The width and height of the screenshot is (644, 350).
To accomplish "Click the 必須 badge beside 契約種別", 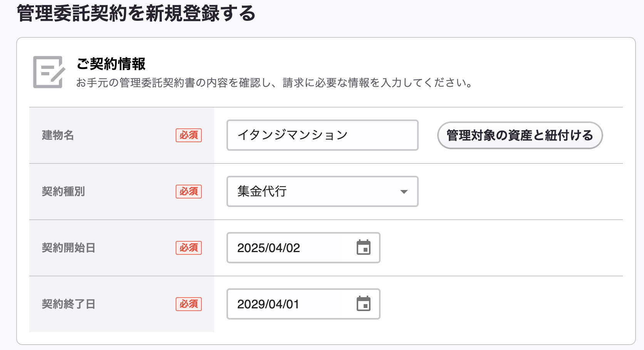I will coord(189,192).
